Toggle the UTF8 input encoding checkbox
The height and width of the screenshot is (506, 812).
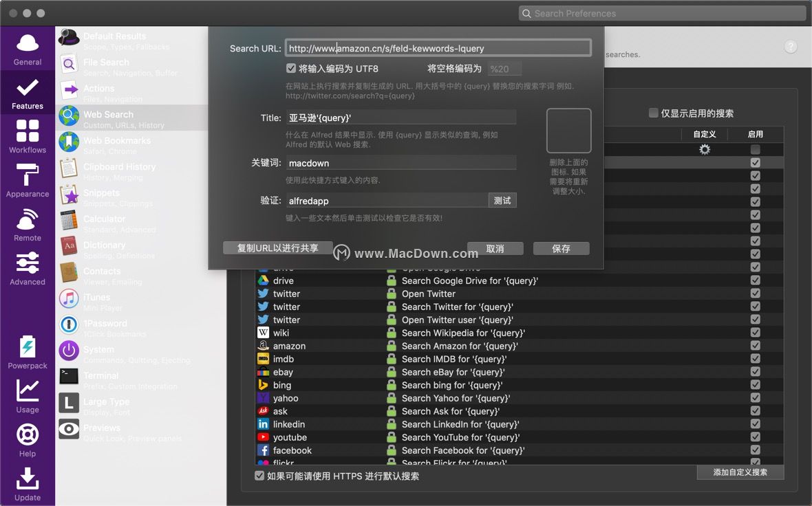point(291,68)
